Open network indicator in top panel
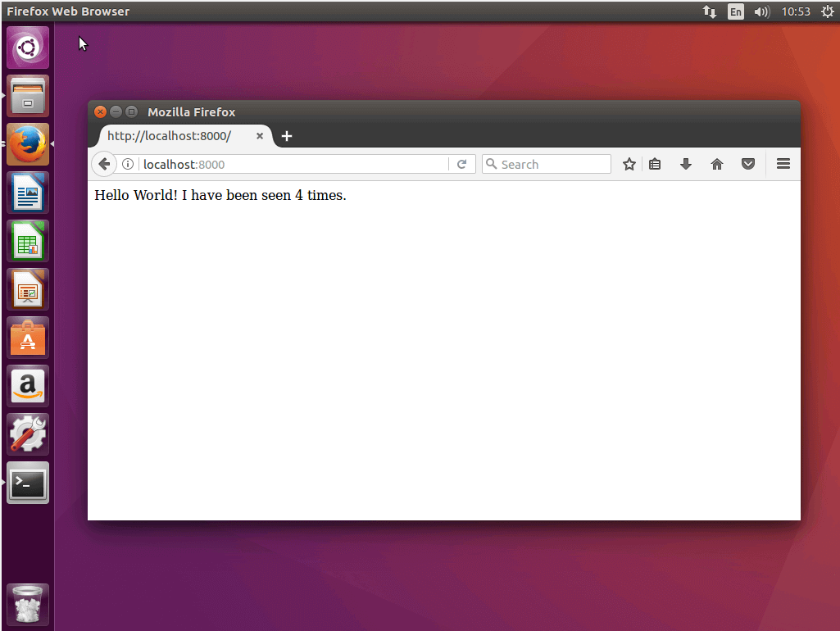The image size is (840, 631). [x=709, y=11]
